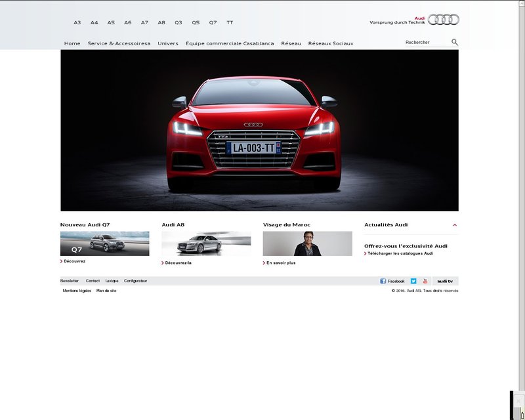
Task: Open the Contact footer link
Action: tap(93, 281)
